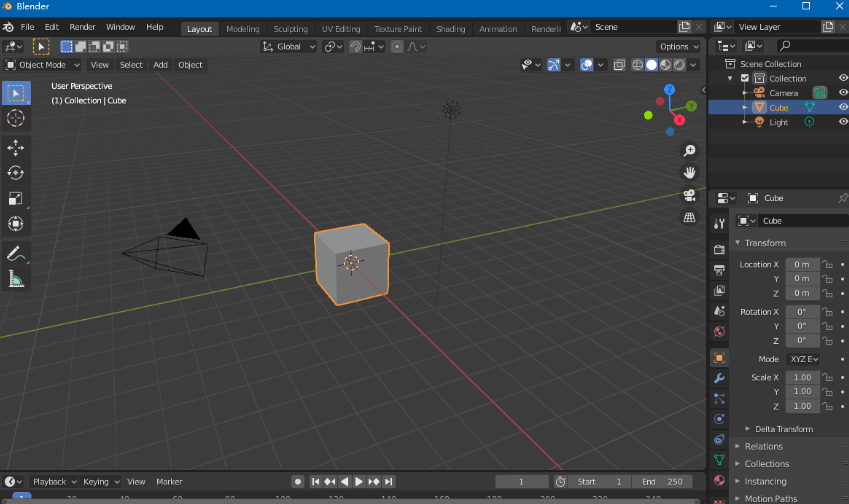
Task: Click the zoom magnifier viewport icon
Action: point(689,150)
